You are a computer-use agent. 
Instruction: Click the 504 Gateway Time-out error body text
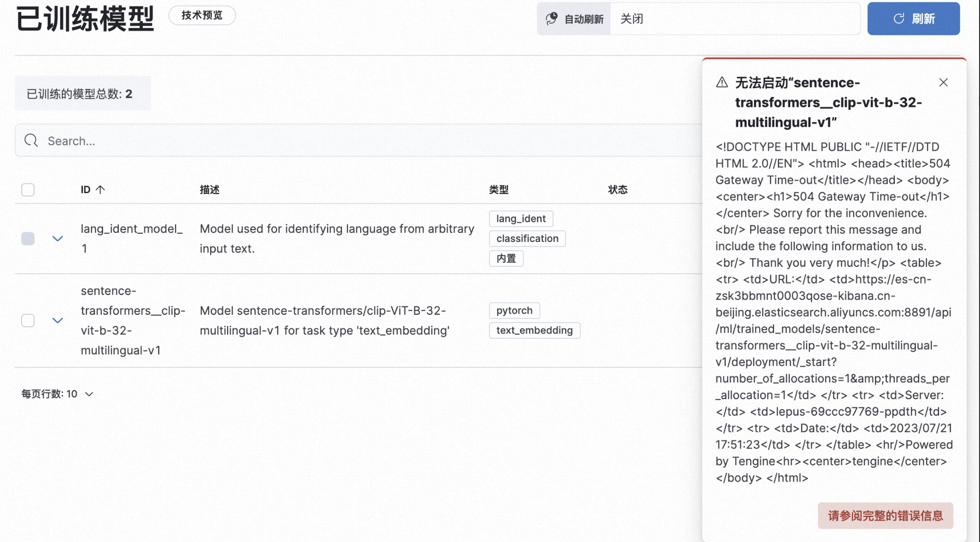[834, 312]
